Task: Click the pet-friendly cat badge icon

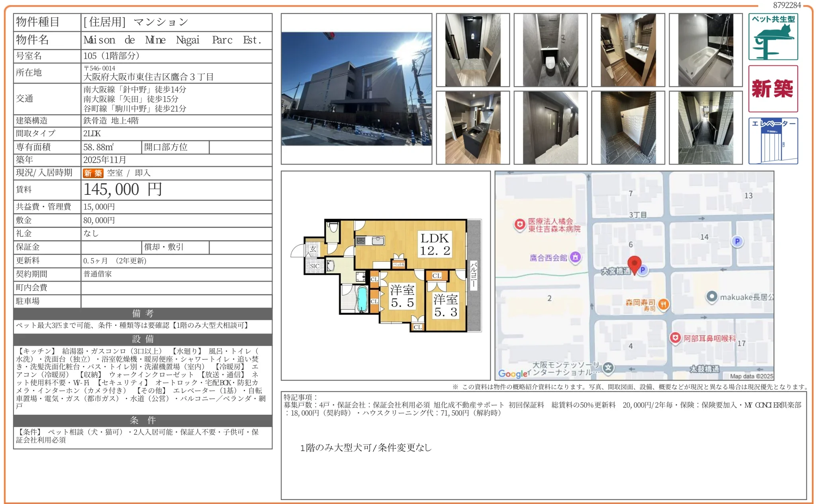Action: pyautogui.click(x=772, y=37)
